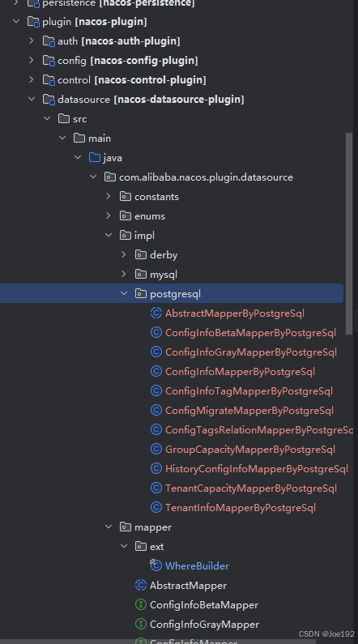Open HistoryConfigInfoMapperByPostgreSql file

point(257,469)
